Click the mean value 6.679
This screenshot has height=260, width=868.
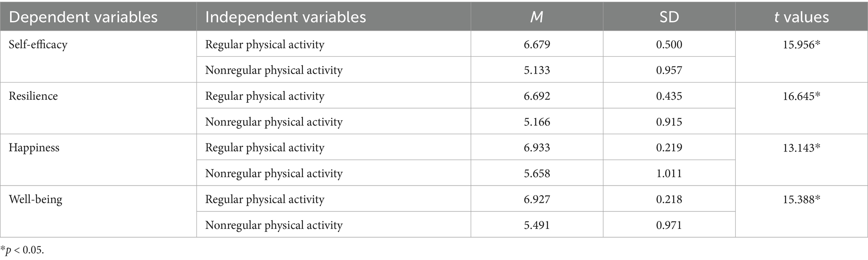click(x=537, y=44)
